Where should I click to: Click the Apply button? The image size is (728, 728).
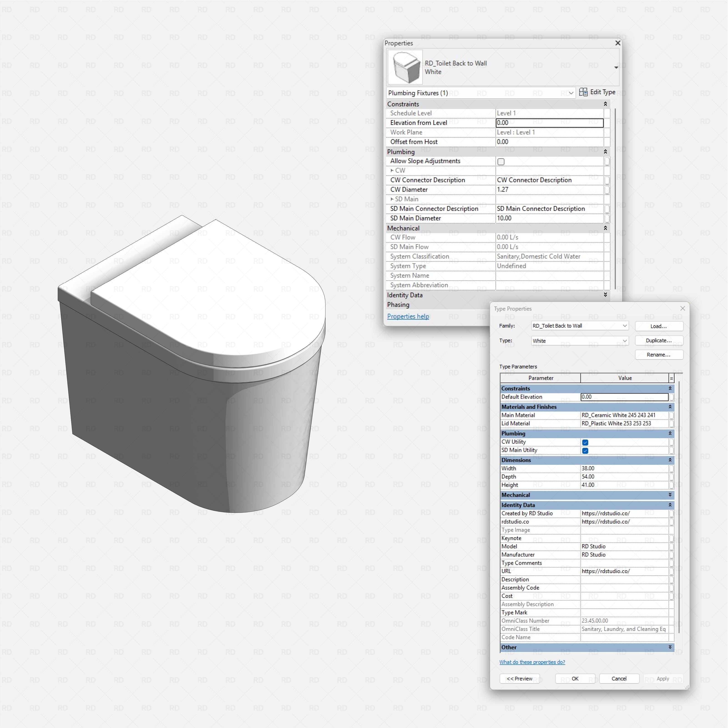[663, 679]
